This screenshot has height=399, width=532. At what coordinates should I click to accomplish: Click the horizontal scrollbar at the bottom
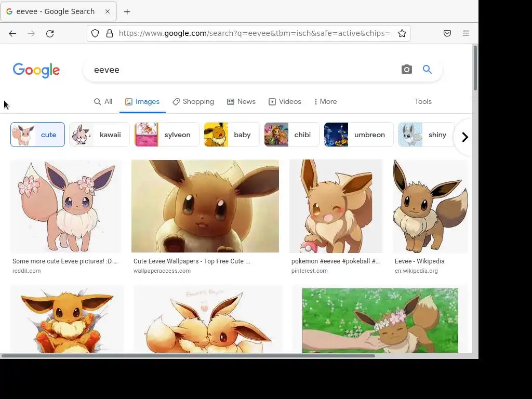(x=188, y=356)
